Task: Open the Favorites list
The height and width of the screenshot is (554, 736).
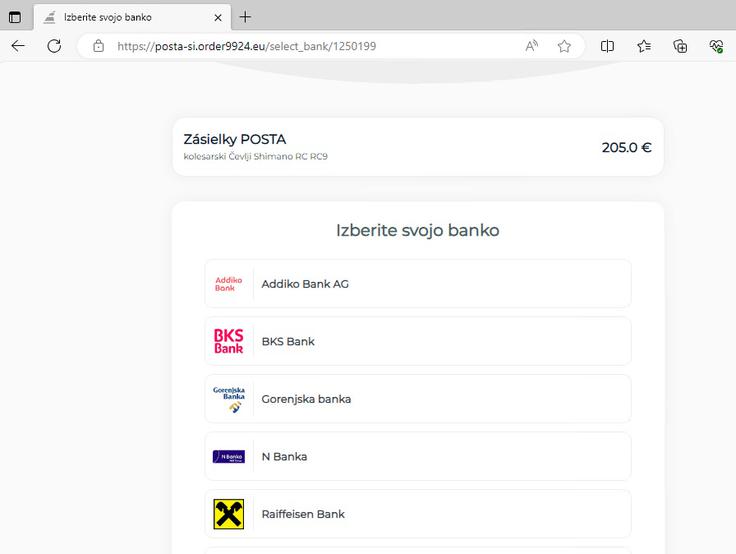Action: [x=644, y=46]
